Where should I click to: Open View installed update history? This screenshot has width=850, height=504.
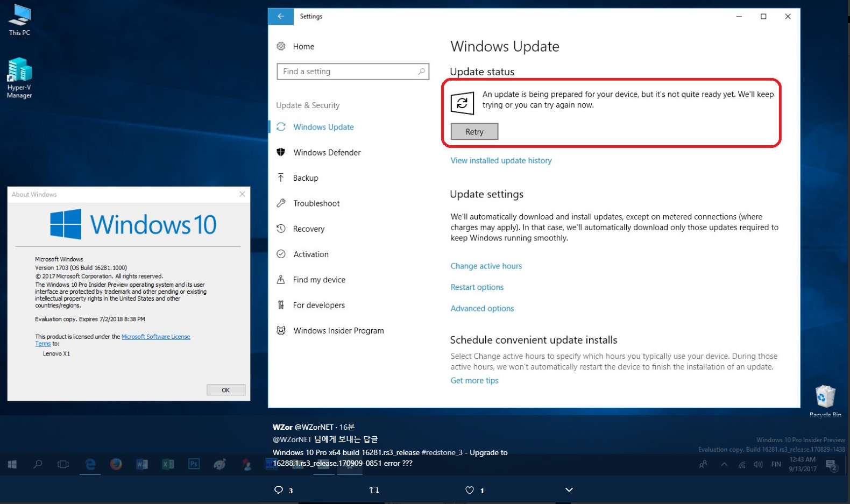pyautogui.click(x=501, y=160)
